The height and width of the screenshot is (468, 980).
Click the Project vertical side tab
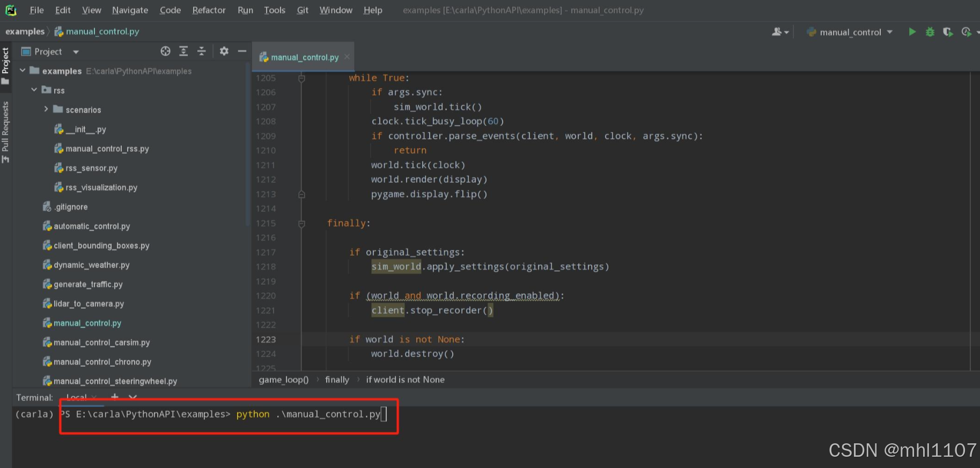pos(5,65)
